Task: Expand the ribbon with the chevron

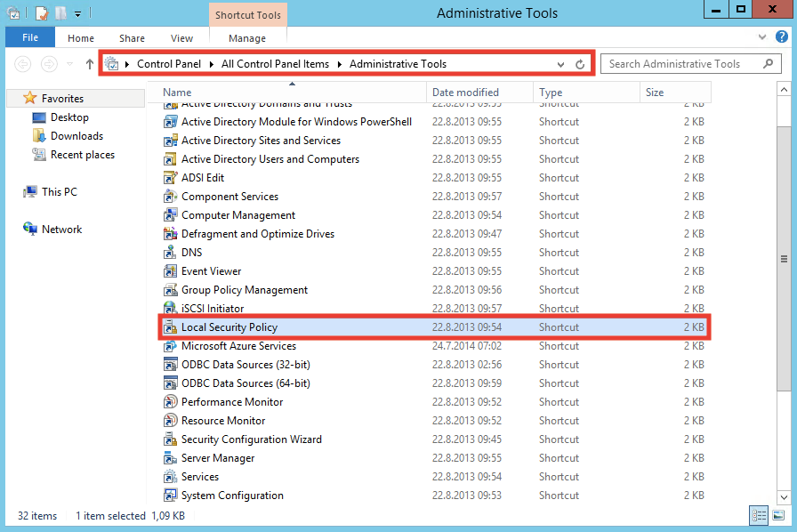Action: [762, 38]
